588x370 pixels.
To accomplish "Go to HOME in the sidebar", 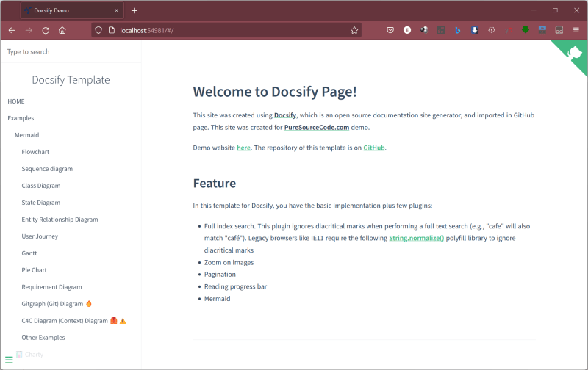I will [16, 101].
